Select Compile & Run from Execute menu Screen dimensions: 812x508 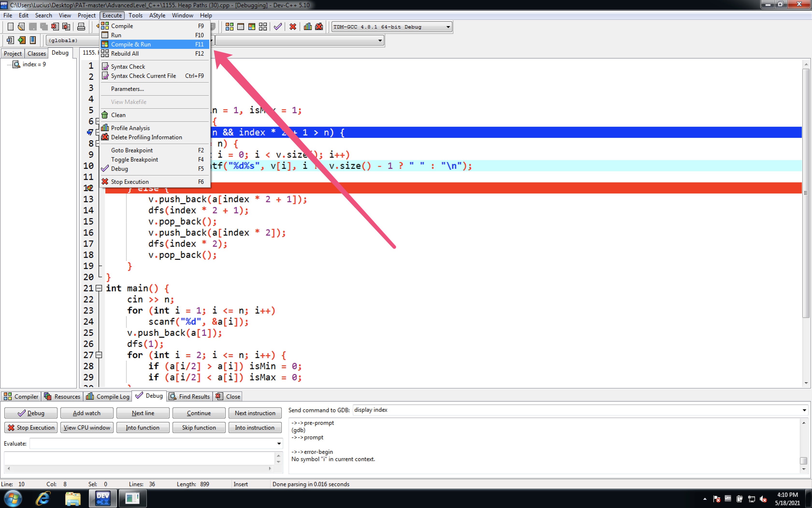(131, 44)
